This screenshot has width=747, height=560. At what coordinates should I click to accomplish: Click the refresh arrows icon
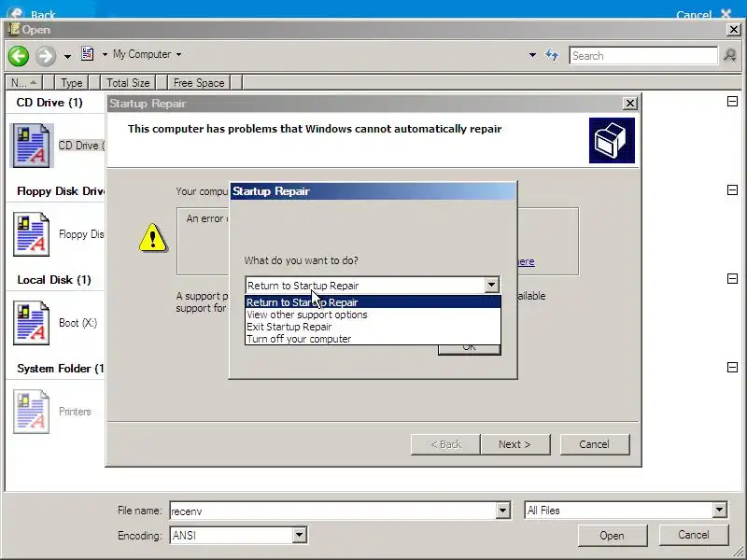(552, 55)
